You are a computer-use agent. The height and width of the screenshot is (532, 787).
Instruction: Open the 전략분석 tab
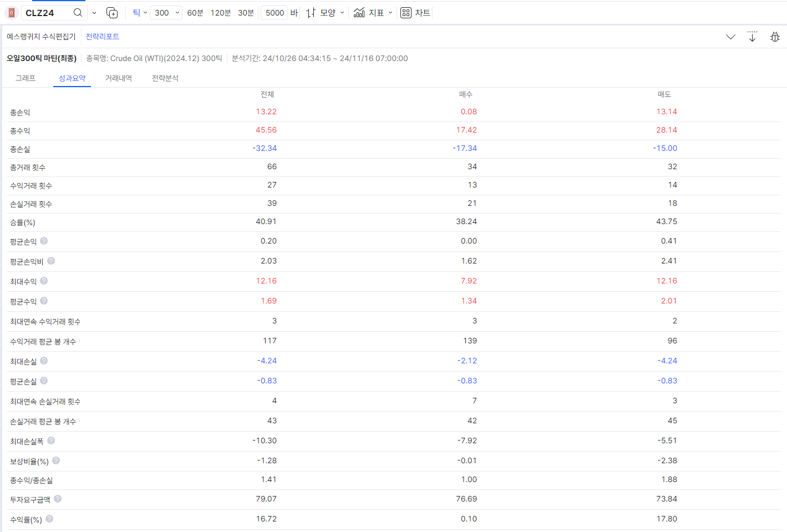(x=165, y=78)
